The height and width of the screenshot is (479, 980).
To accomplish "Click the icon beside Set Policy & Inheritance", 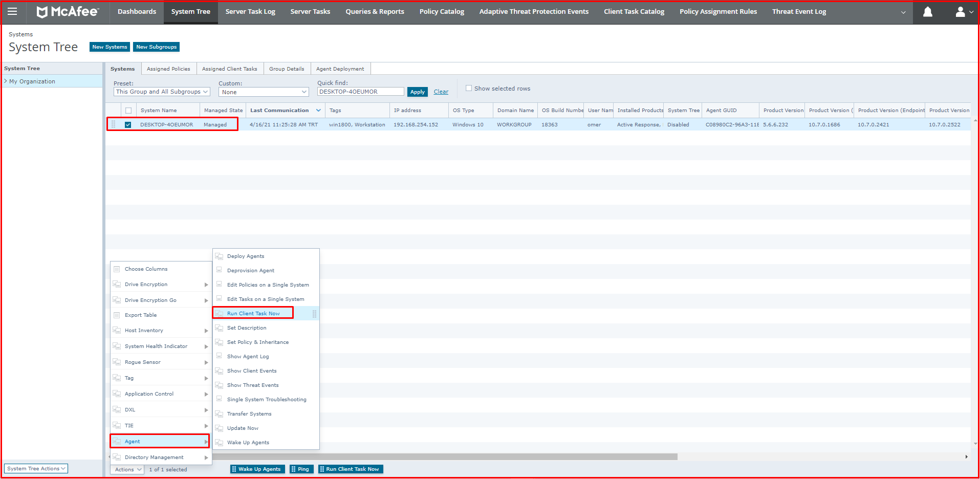I will (x=219, y=342).
